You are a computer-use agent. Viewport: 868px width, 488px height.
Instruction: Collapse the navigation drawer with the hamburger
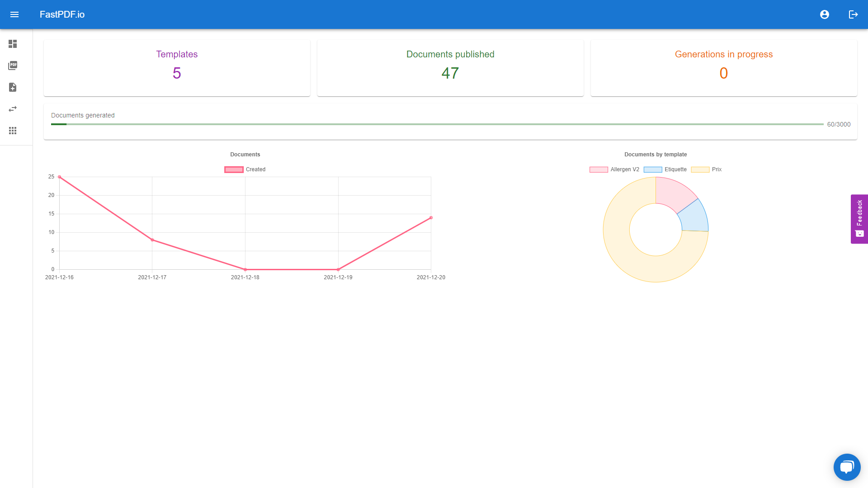point(15,14)
